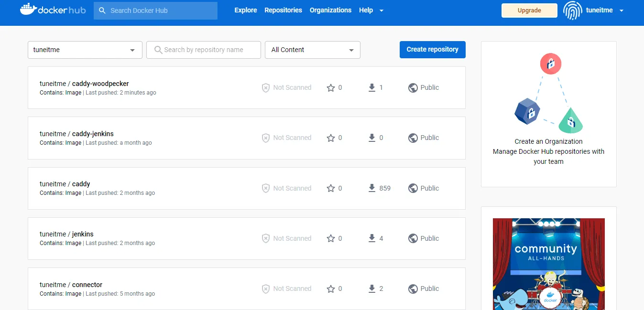Go to Repositories in the top navigation
Screen dimensions: 644x310
tap(283, 10)
